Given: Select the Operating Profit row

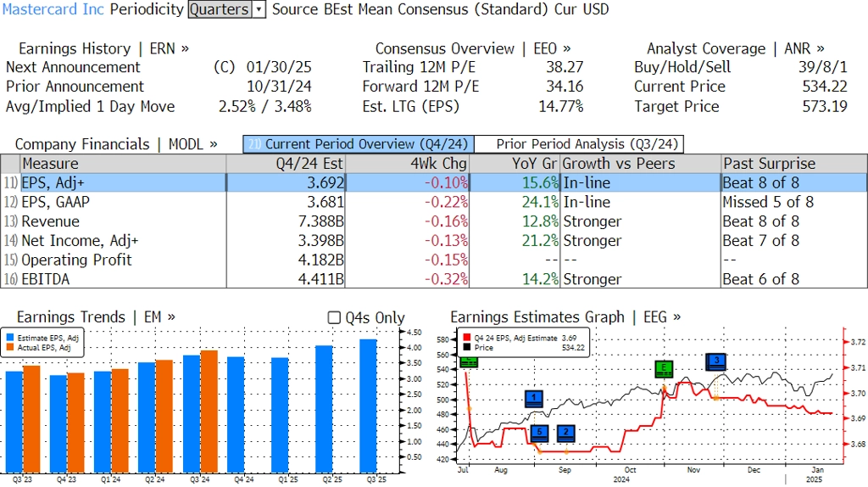Looking at the screenshot, I should click(x=434, y=260).
